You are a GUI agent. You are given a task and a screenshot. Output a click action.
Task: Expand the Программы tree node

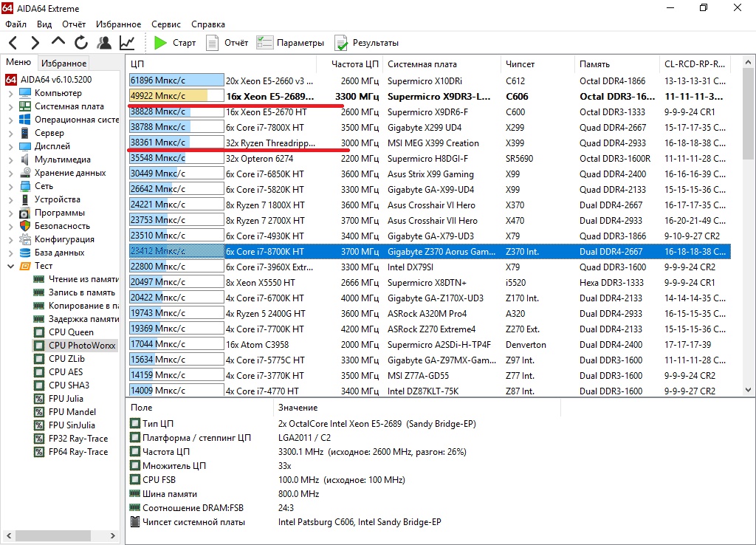(x=10, y=213)
